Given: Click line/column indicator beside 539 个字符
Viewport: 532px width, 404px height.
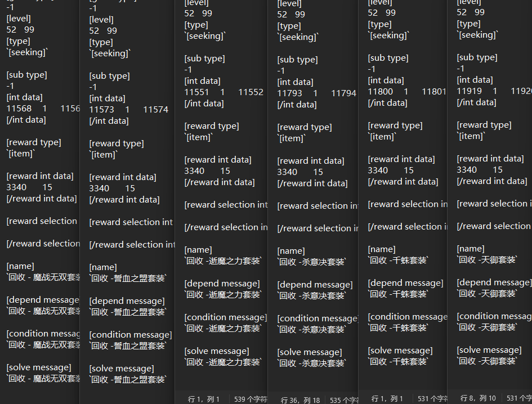Looking at the screenshot, I should pyautogui.click(x=204, y=399).
